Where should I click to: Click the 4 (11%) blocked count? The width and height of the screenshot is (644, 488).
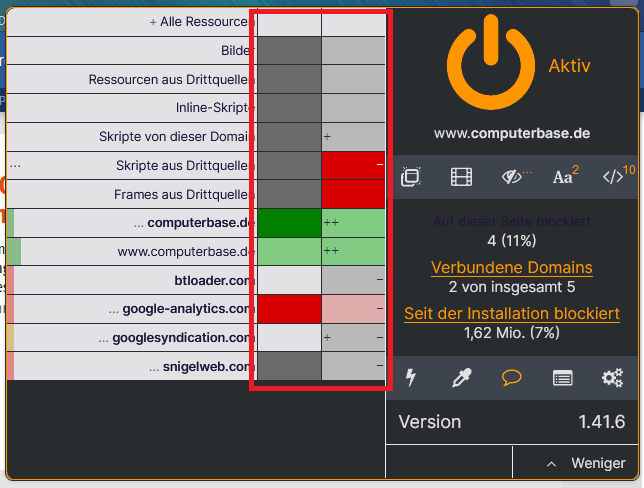click(x=512, y=240)
